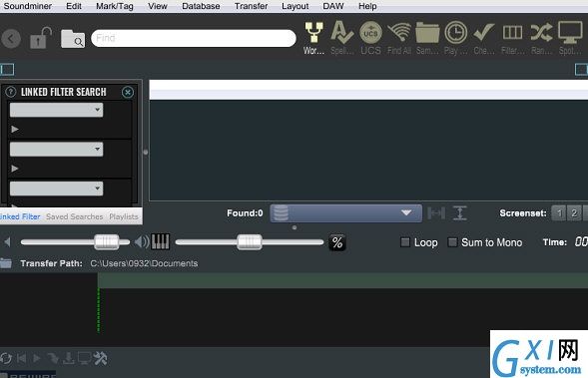This screenshot has width=588, height=378.
Task: Select Screenset 1 button
Action: (x=559, y=213)
